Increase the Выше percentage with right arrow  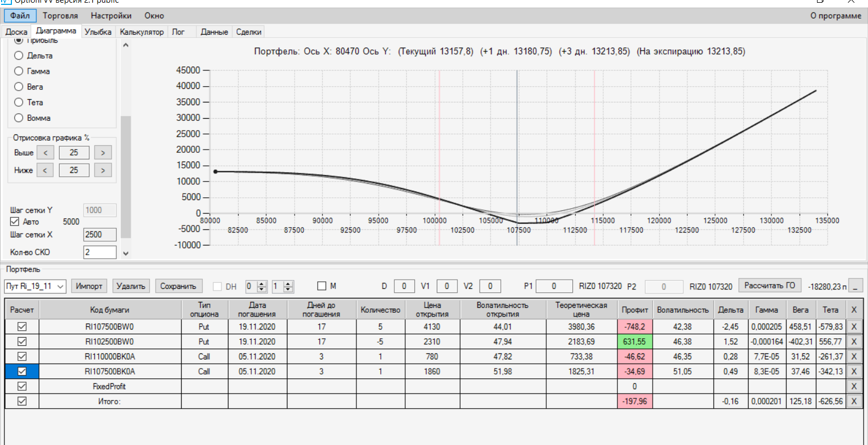(x=103, y=153)
